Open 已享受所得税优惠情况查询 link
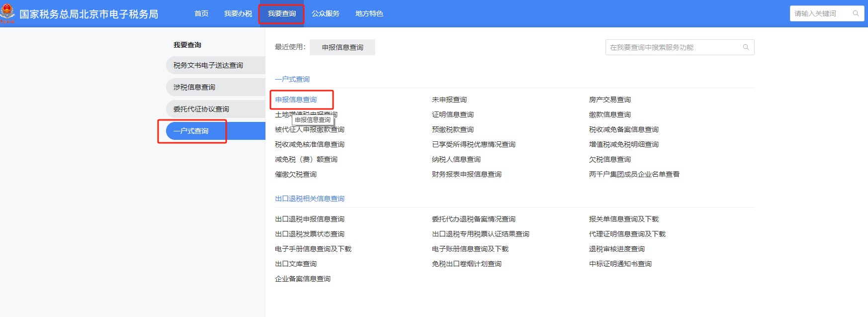This screenshot has width=868, height=317. click(x=474, y=144)
